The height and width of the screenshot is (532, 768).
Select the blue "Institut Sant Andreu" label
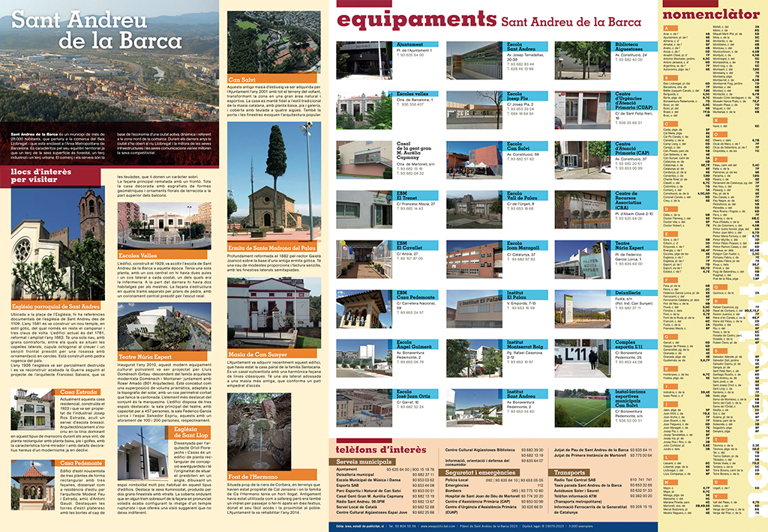(x=526, y=394)
